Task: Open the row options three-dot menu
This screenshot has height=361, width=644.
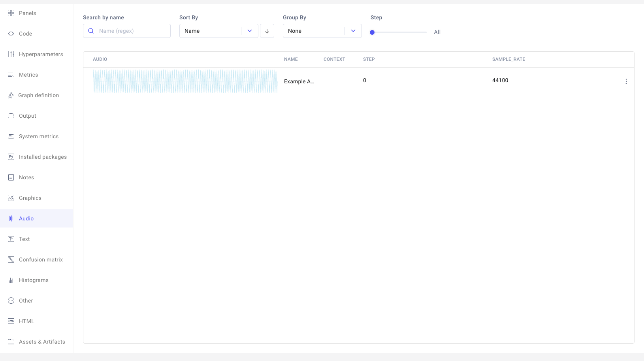Action: click(x=626, y=81)
